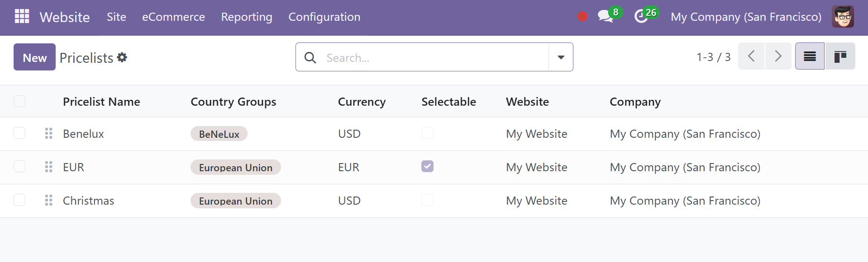The height and width of the screenshot is (262, 868).
Task: Open the eCommerce menu
Action: pos(173,17)
